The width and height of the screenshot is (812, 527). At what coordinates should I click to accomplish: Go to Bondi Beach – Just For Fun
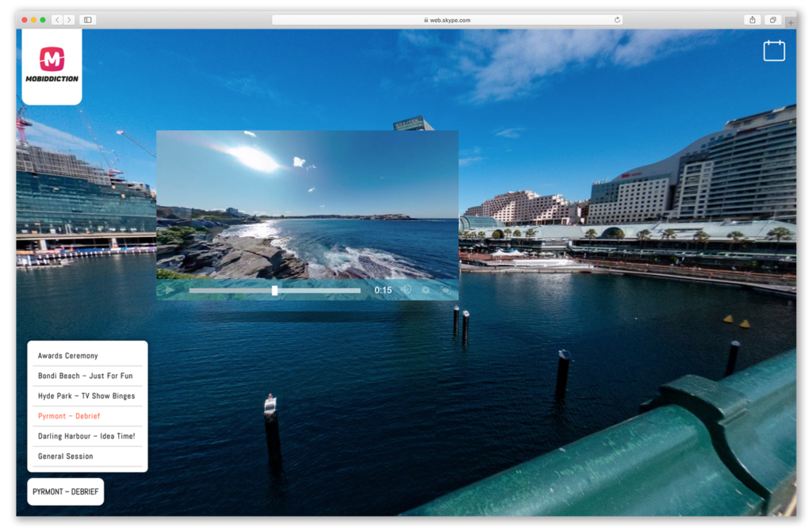tap(86, 376)
